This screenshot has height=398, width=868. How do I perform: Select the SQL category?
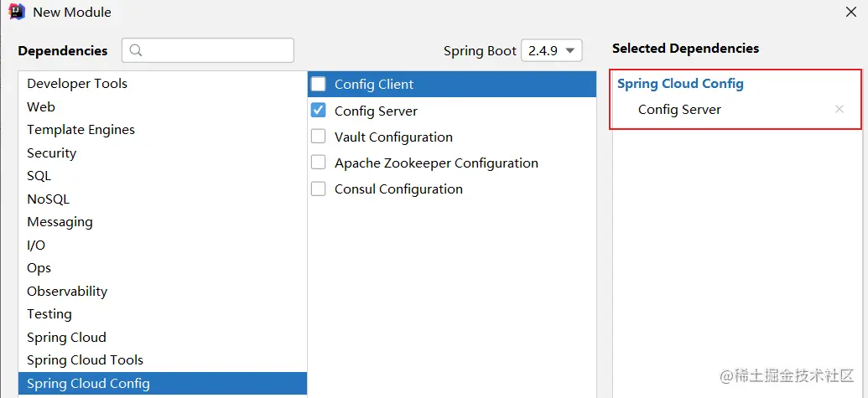[x=163, y=176]
